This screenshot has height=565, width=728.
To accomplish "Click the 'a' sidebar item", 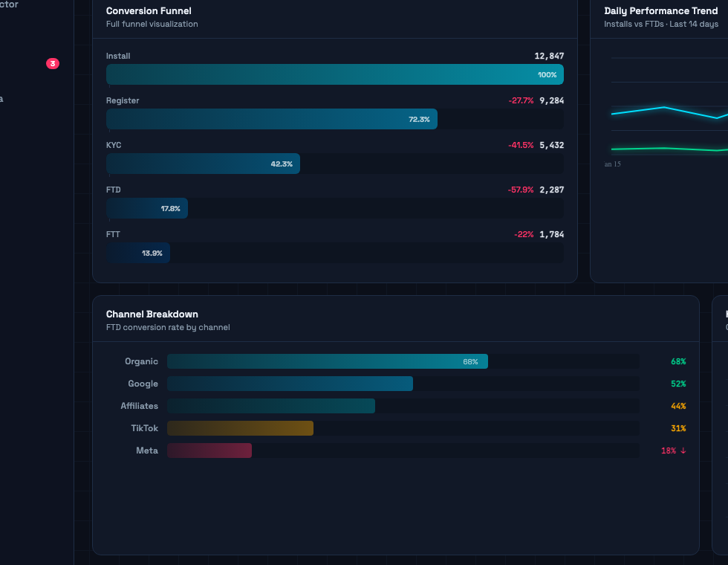I will (x=3, y=98).
